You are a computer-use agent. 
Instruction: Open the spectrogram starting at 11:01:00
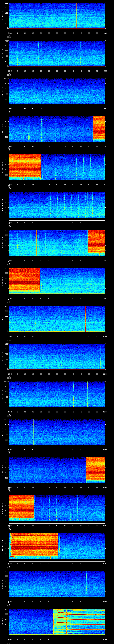pyautogui.click(x=57, y=16)
